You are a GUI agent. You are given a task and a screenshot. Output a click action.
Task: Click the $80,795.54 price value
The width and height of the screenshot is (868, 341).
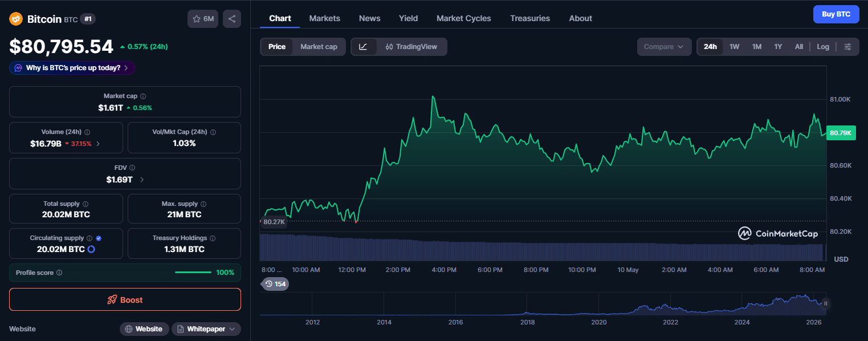[x=62, y=47]
